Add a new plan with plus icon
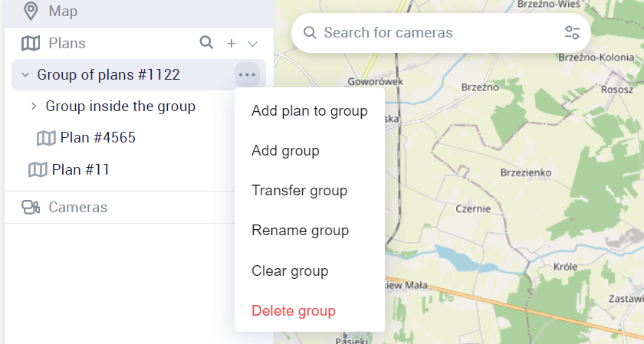Image resolution: width=644 pixels, height=344 pixels. (x=232, y=44)
